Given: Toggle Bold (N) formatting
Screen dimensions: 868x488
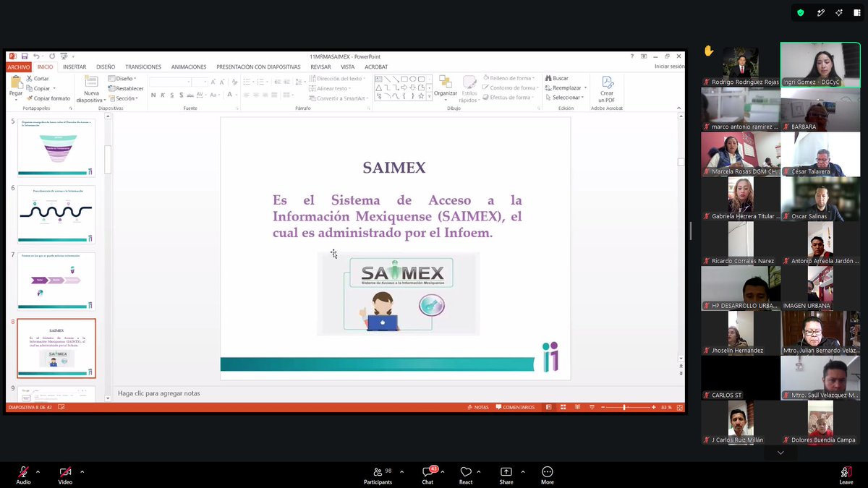Looking at the screenshot, I should click(x=153, y=95).
